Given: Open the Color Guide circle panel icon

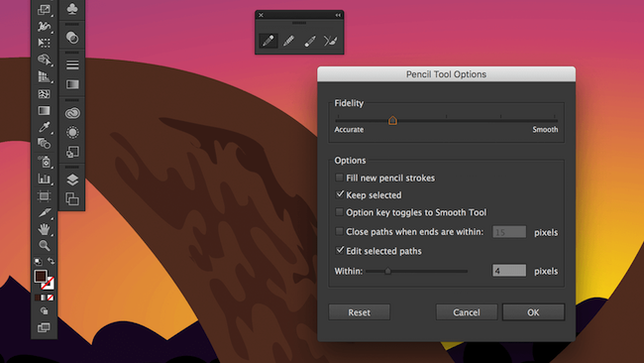Looking at the screenshot, I should tap(72, 38).
